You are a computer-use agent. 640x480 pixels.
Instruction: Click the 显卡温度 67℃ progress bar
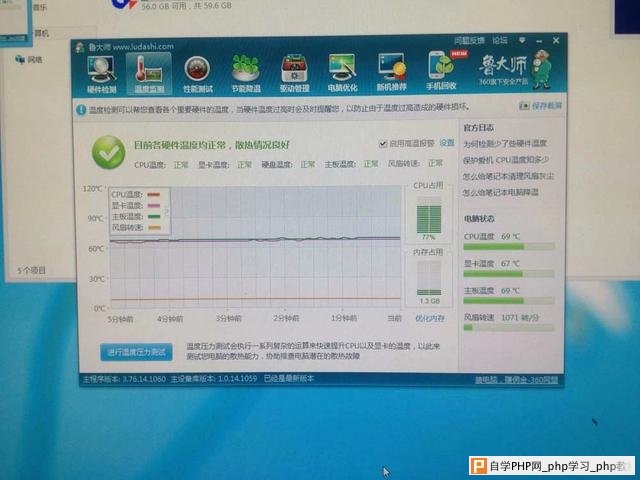(x=509, y=274)
